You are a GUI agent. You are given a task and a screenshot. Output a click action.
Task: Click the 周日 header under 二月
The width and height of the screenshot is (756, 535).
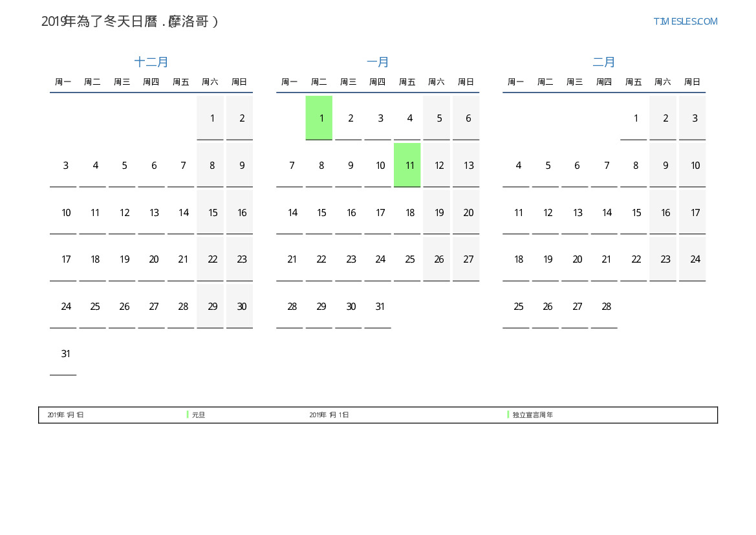click(x=692, y=82)
